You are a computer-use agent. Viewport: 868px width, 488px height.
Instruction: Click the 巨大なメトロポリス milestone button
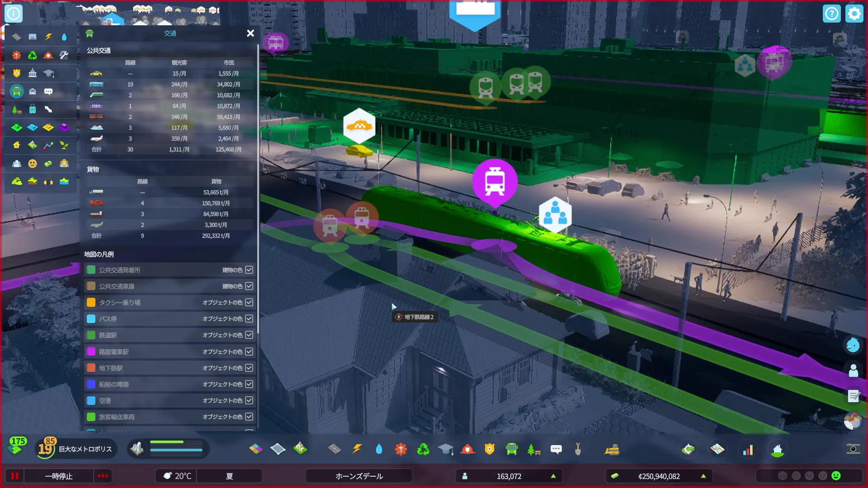(85, 449)
